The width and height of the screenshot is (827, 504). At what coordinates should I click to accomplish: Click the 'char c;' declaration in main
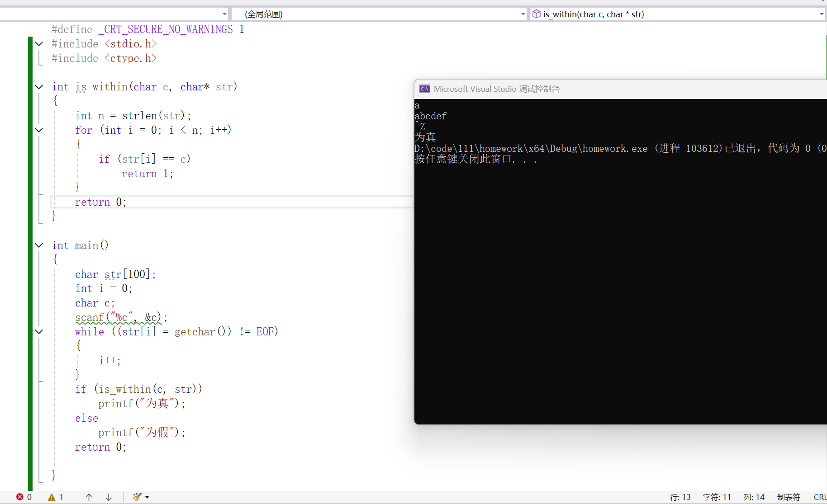(x=95, y=303)
